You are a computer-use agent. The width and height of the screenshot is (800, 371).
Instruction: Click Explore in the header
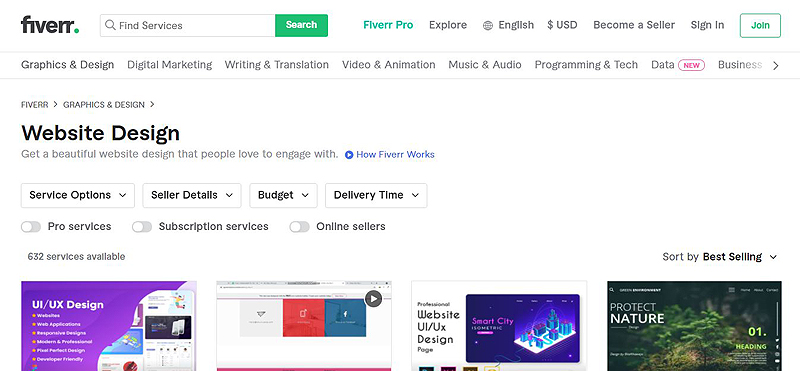(x=448, y=25)
